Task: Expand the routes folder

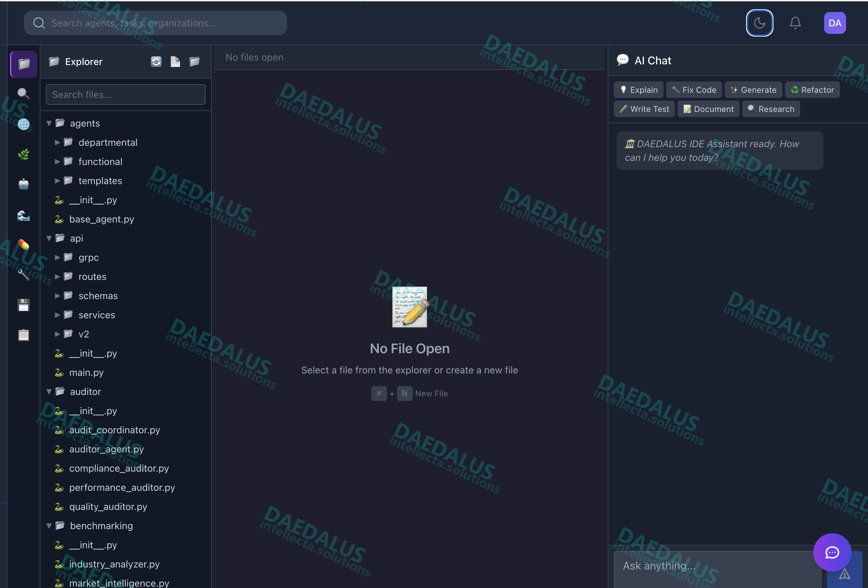Action: [x=57, y=277]
